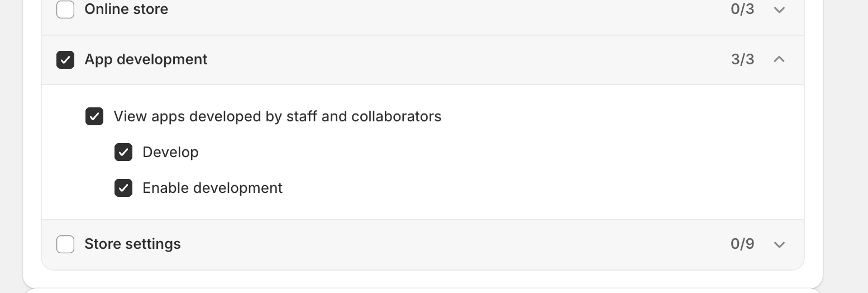
Task: Expand the Store settings section chevron
Action: (x=779, y=244)
